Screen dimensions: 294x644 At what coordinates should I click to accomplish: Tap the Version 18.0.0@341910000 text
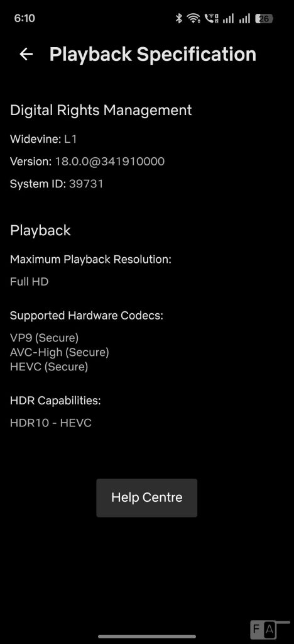click(x=87, y=162)
